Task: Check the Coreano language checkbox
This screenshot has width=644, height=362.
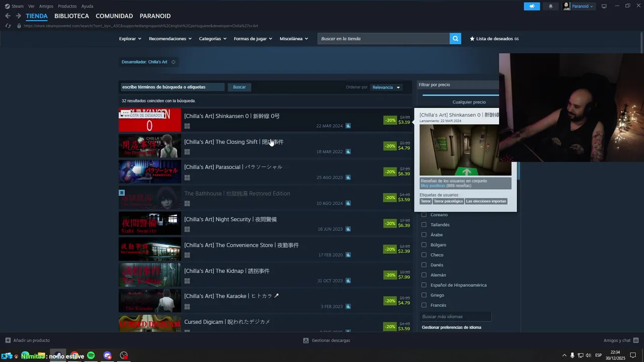Action: click(424, 215)
